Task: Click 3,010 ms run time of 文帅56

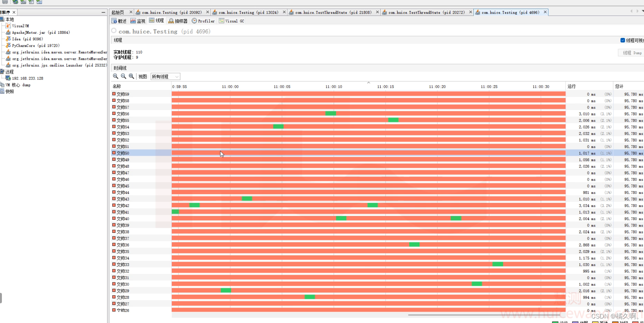Action: [x=587, y=114]
